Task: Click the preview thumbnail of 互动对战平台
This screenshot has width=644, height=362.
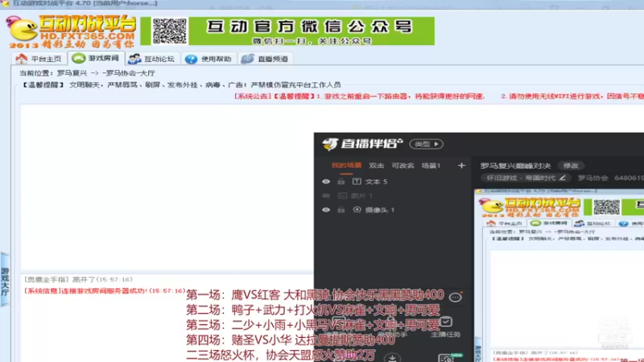Action: click(559, 275)
